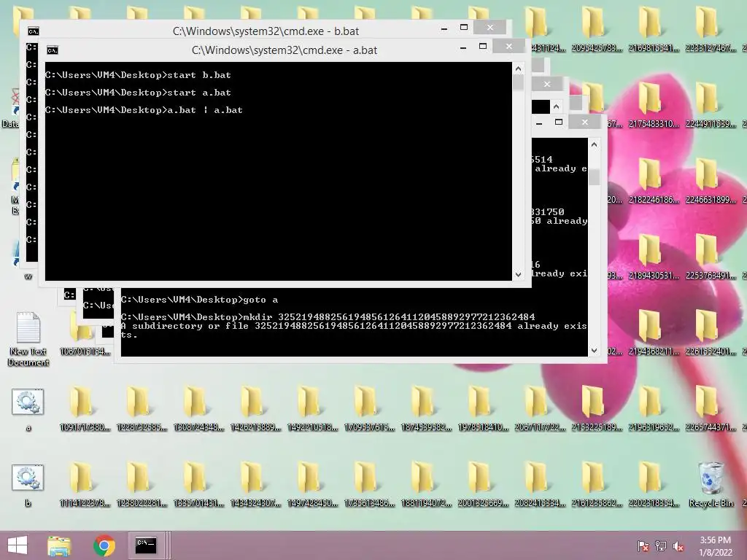
Task: Select folder starting with 1709537615
Action: point(369,410)
